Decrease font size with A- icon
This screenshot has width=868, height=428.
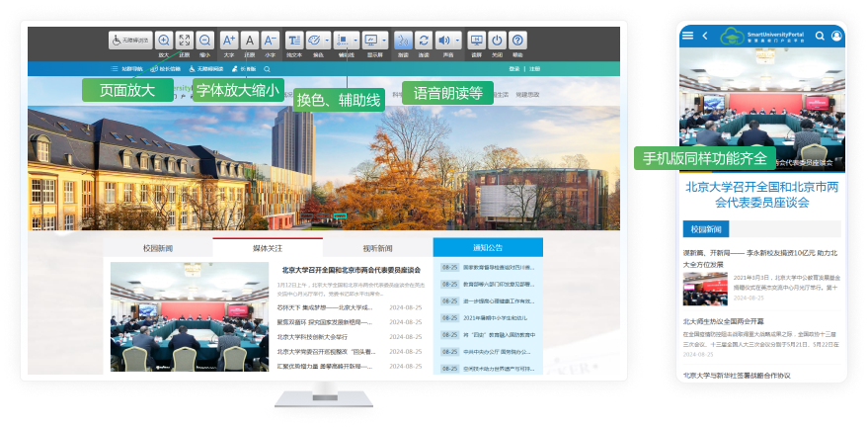click(271, 41)
